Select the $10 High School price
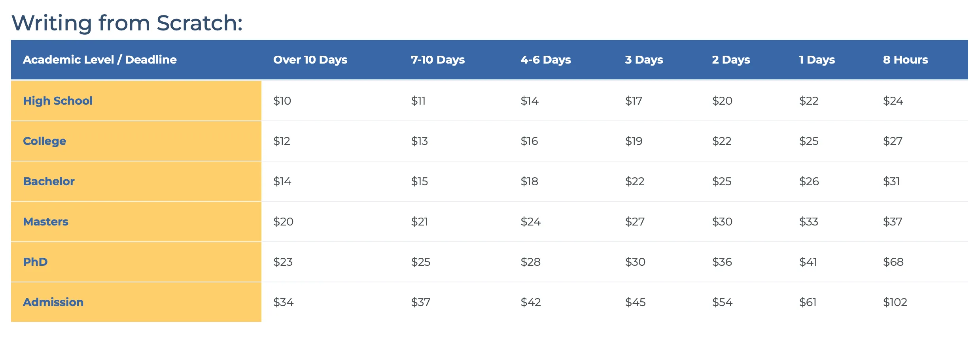 [x=282, y=101]
